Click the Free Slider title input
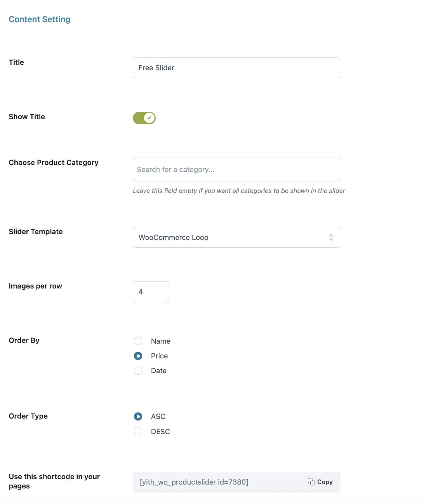 coord(236,68)
